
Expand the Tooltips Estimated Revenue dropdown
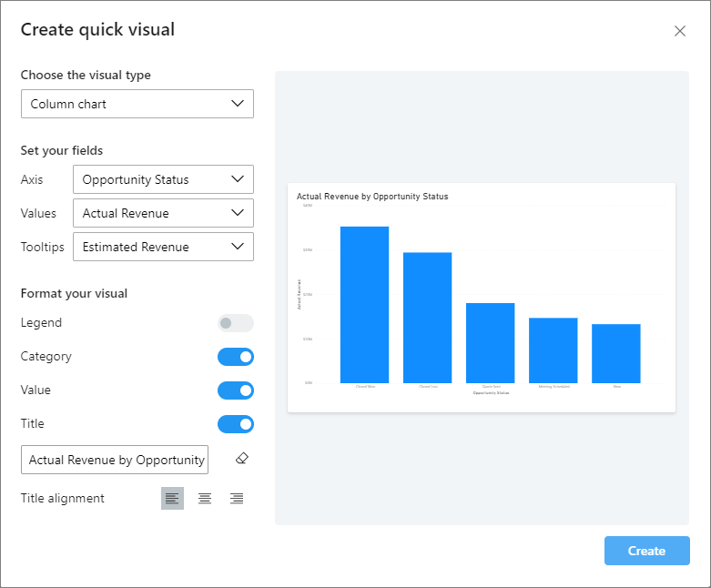point(163,247)
